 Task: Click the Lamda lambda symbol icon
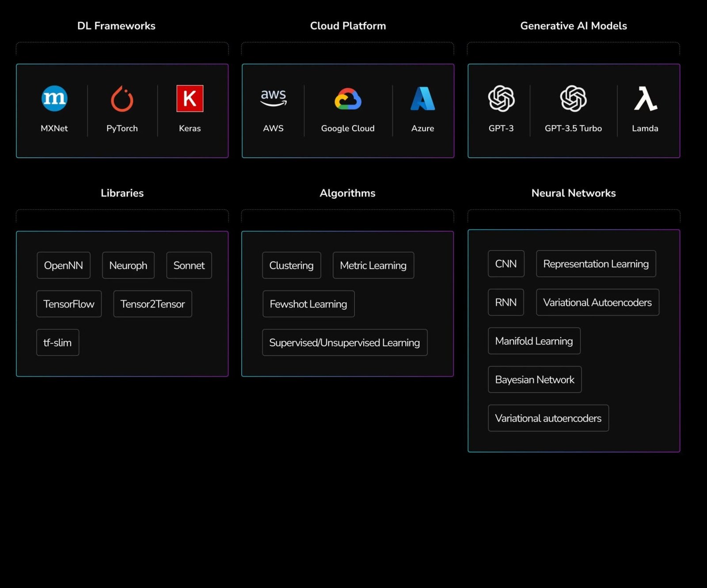[x=645, y=98]
